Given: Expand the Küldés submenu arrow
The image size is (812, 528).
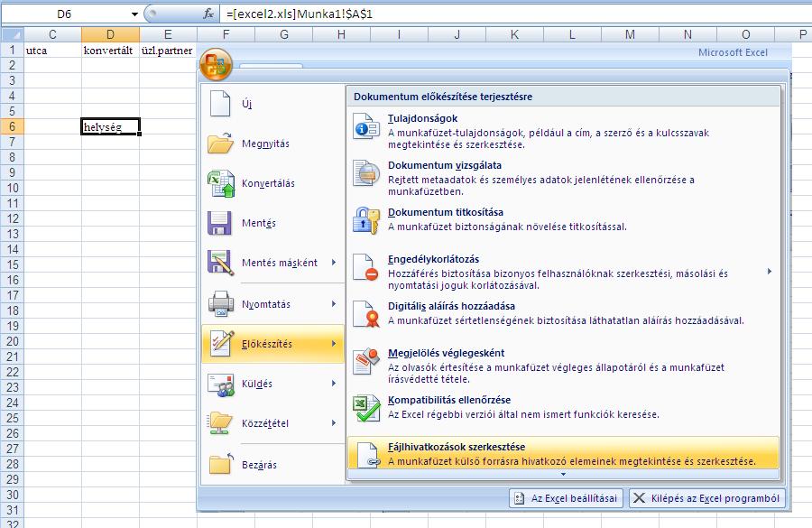Looking at the screenshot, I should 334,384.
